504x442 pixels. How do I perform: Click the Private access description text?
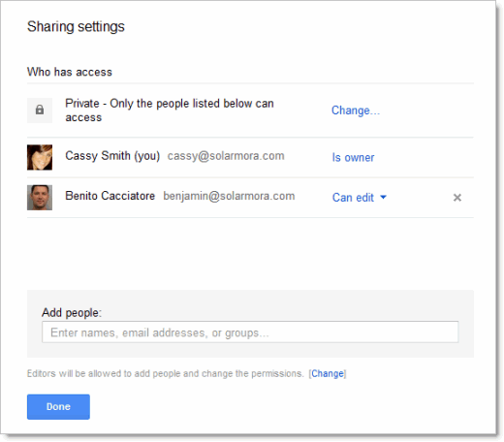point(170,110)
